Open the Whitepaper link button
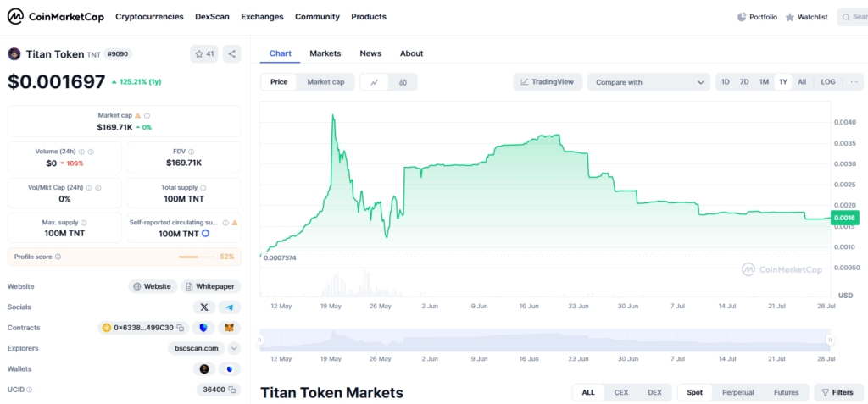 pyautogui.click(x=211, y=286)
